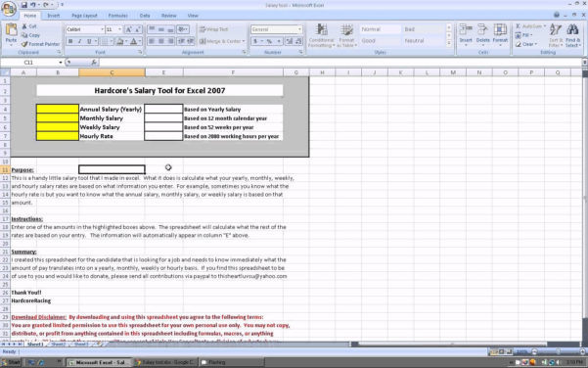Apply borders to the cell
The image size is (588, 368).
pyautogui.click(x=105, y=41)
